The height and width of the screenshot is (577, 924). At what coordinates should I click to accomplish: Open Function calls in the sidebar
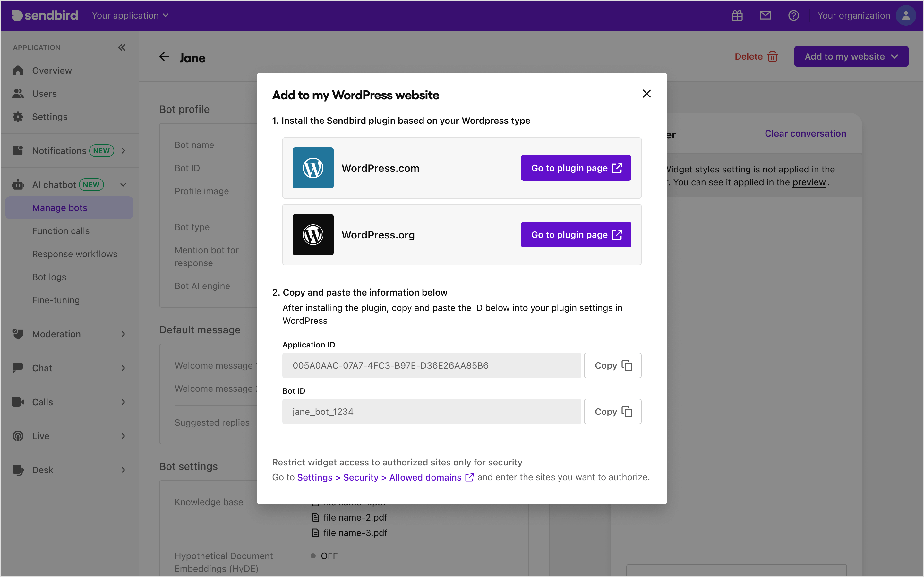point(61,231)
